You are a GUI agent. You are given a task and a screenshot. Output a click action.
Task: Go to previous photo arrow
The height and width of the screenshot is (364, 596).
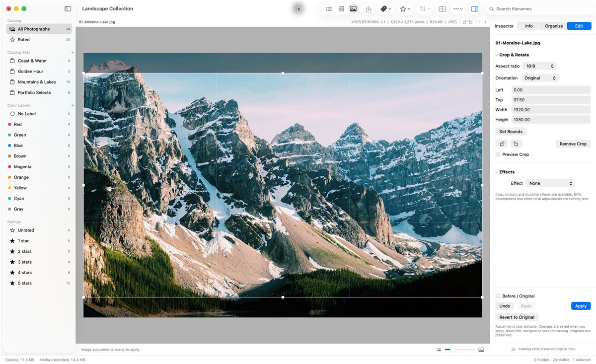pyautogui.click(x=479, y=22)
